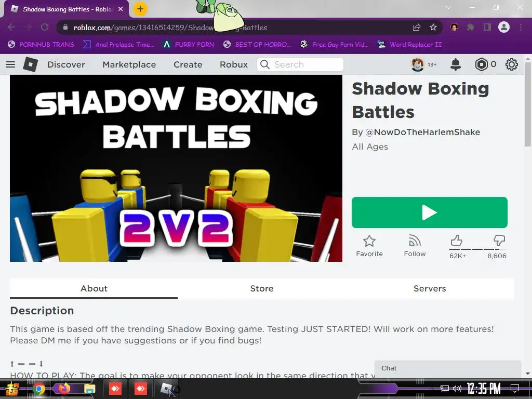Go back in the browser
The height and width of the screenshot is (399, 532).
[11, 27]
